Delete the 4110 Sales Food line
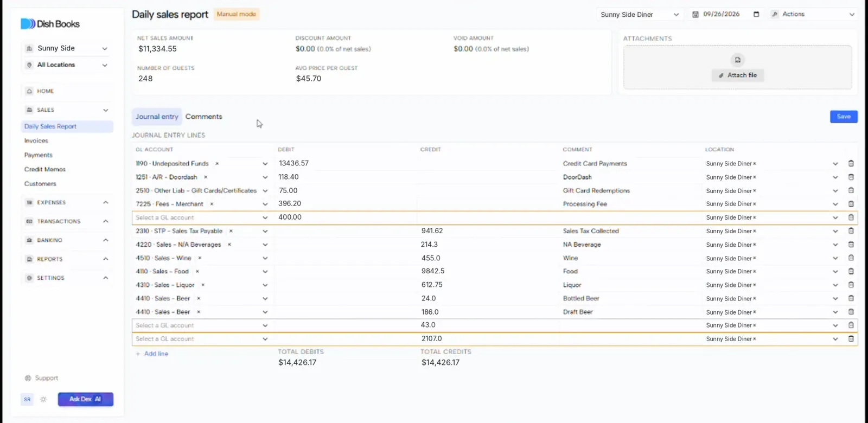 851,271
